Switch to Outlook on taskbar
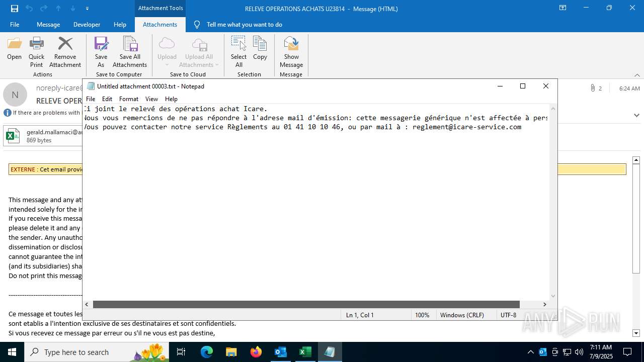The width and height of the screenshot is (644, 362). pos(280,352)
